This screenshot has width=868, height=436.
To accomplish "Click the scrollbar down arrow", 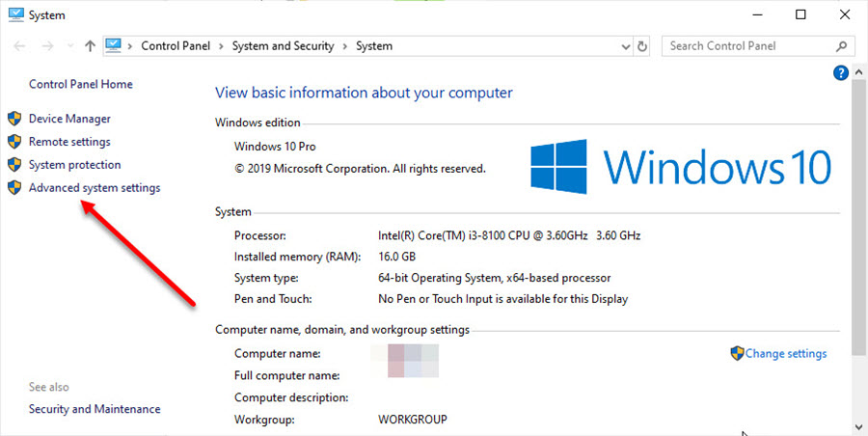I will [858, 426].
